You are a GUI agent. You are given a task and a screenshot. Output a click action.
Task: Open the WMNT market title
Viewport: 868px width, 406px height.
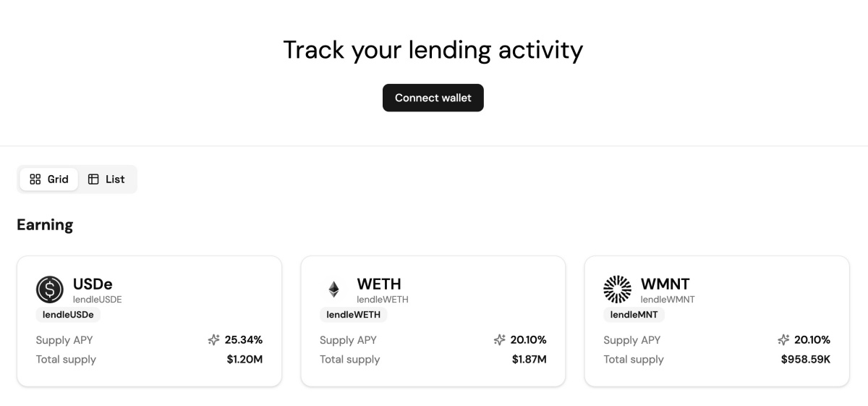(x=665, y=284)
